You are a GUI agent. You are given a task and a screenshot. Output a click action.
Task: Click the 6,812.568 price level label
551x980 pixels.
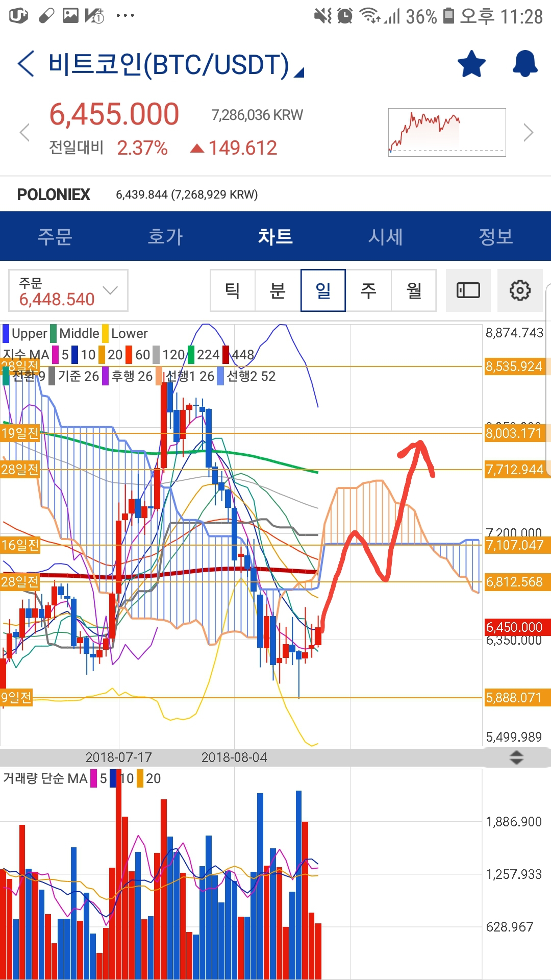point(517,582)
